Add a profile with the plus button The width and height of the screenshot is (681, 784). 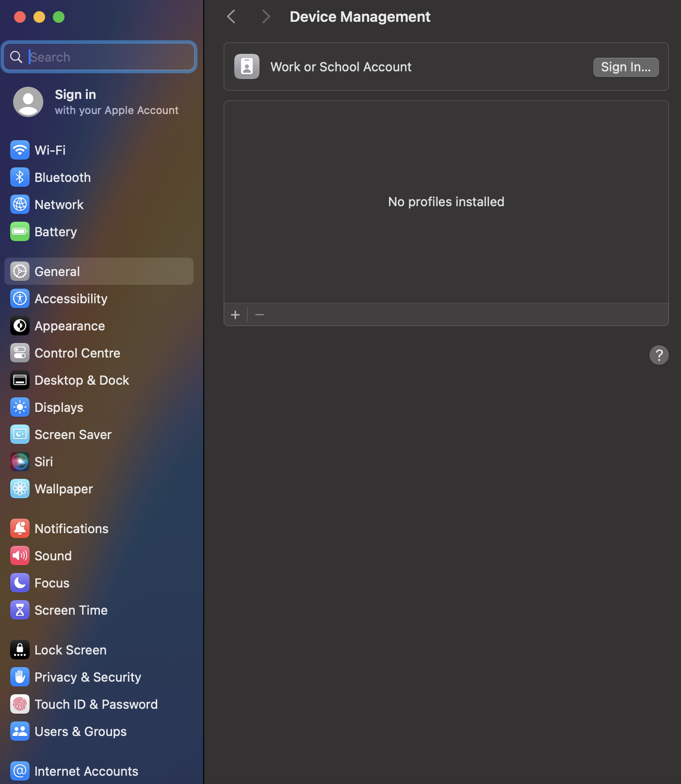[235, 315]
